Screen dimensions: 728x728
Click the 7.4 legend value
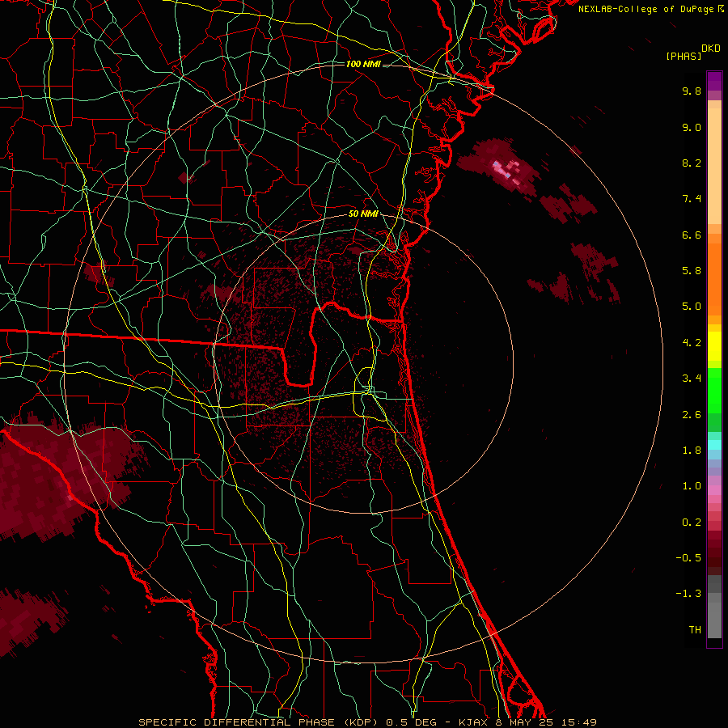pyautogui.click(x=692, y=199)
